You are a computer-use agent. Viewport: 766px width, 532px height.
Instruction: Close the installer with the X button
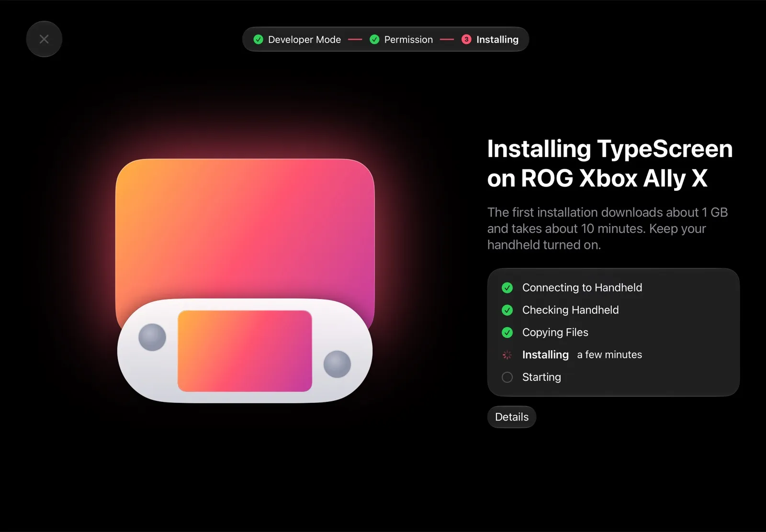coord(44,39)
